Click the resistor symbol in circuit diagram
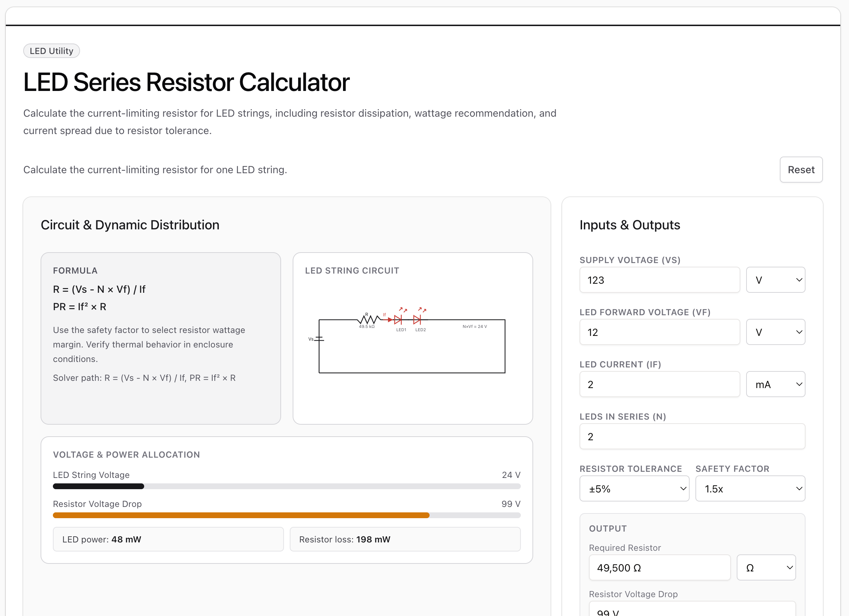 (x=369, y=320)
